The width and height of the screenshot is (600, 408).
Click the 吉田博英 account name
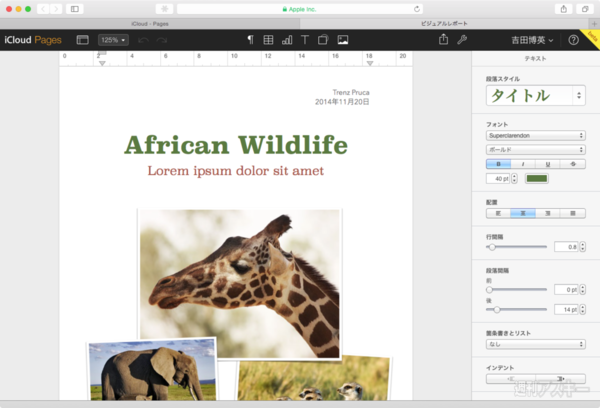(x=530, y=40)
